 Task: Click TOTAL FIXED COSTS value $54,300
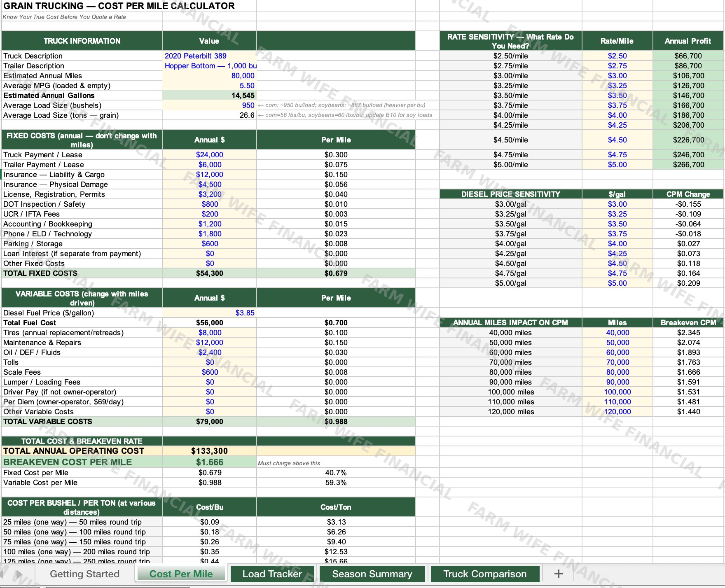pos(210,273)
